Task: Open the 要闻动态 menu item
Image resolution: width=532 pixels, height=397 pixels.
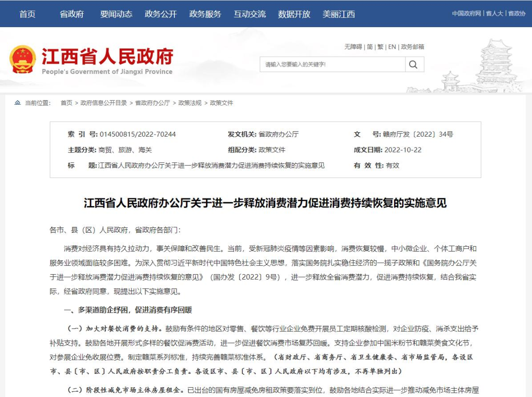Action: [116, 14]
